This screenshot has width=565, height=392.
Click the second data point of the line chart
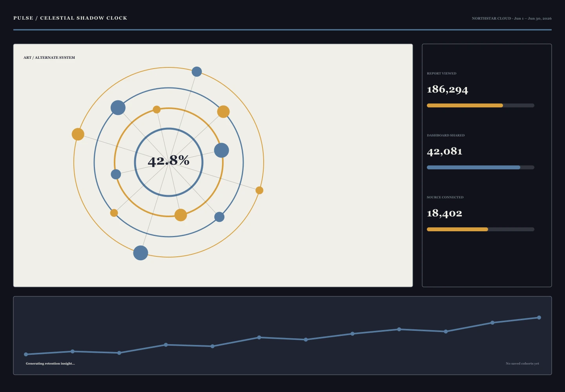(x=73, y=351)
